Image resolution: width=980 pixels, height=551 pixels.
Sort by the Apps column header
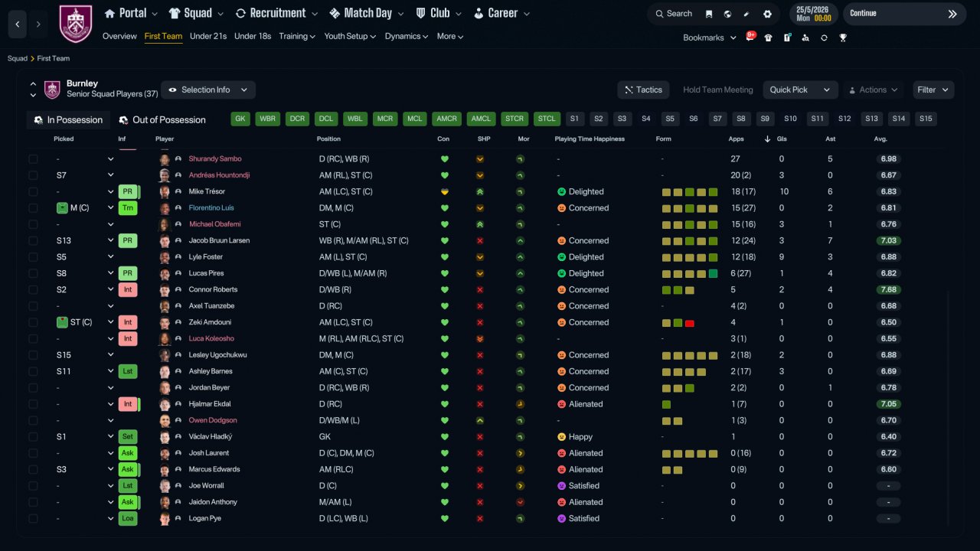(735, 139)
